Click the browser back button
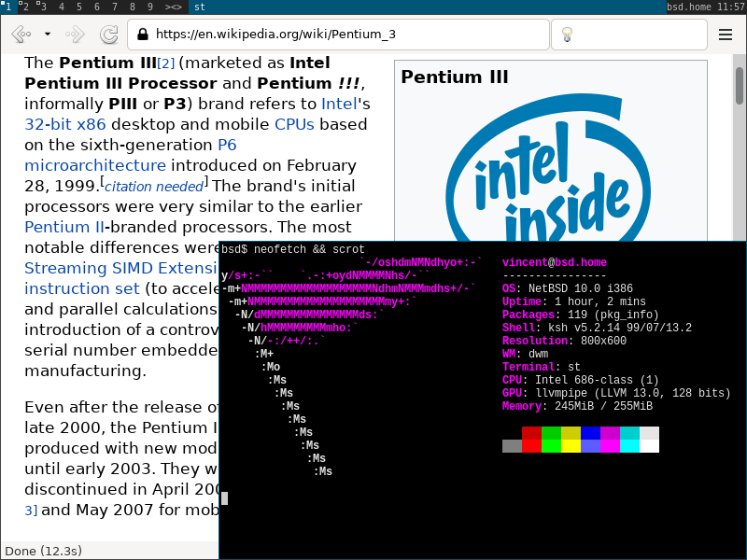747x560 pixels. point(21,35)
